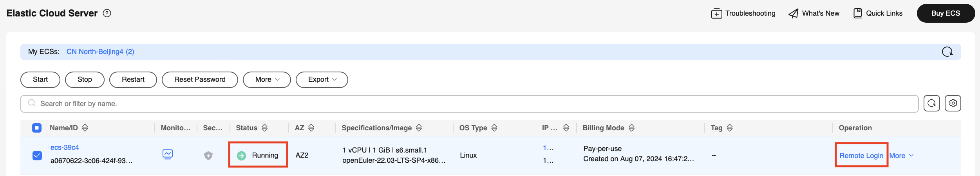
Task: Sort by Name/ID column
Action: 85,128
